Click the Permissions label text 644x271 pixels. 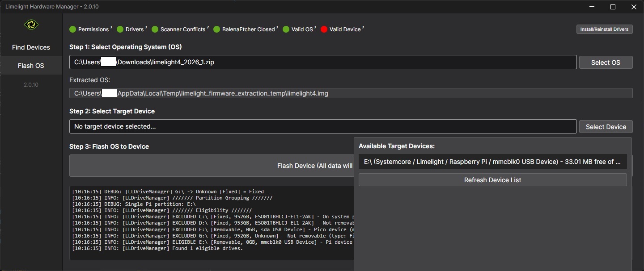pyautogui.click(x=93, y=29)
